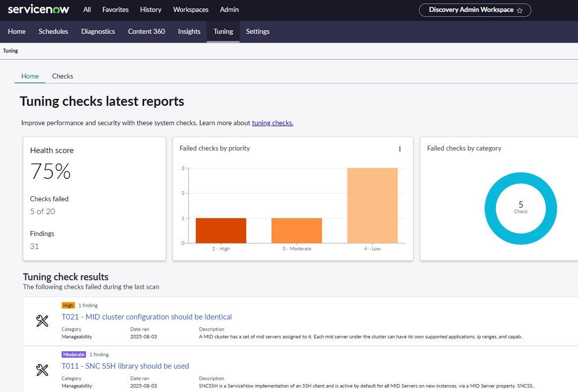The width and height of the screenshot is (578, 392).
Task: Open the All navigation menu
Action: click(x=87, y=9)
